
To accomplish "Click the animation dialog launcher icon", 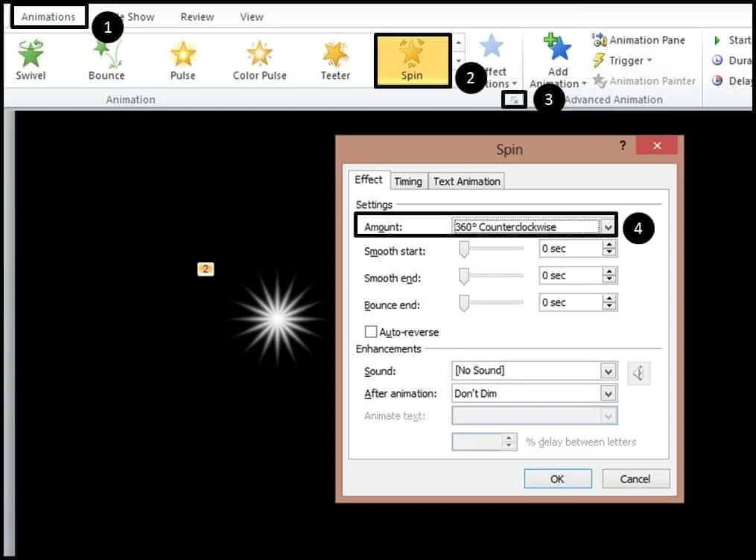I will point(515,100).
